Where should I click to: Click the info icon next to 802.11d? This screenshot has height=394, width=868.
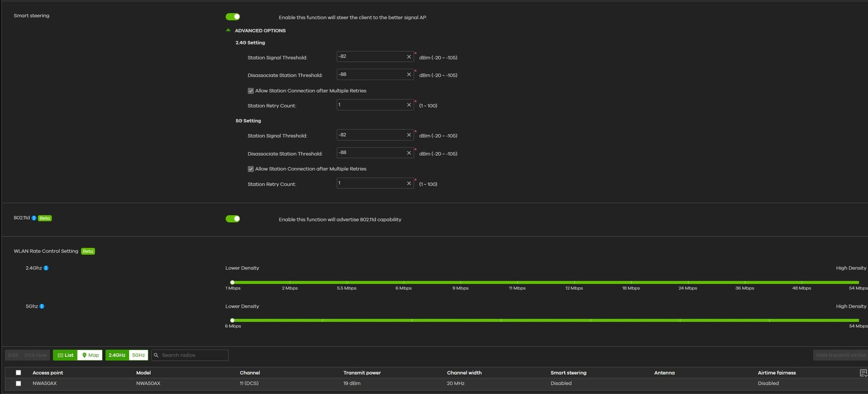[34, 218]
